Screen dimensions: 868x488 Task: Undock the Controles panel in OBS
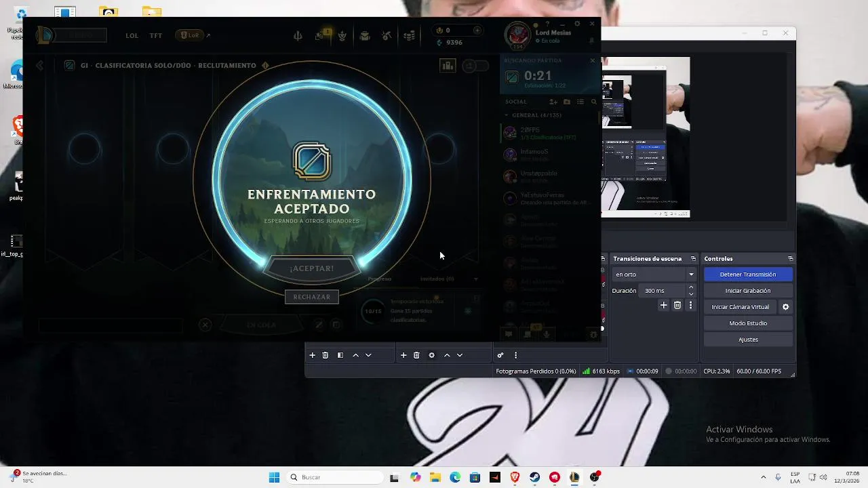point(790,259)
